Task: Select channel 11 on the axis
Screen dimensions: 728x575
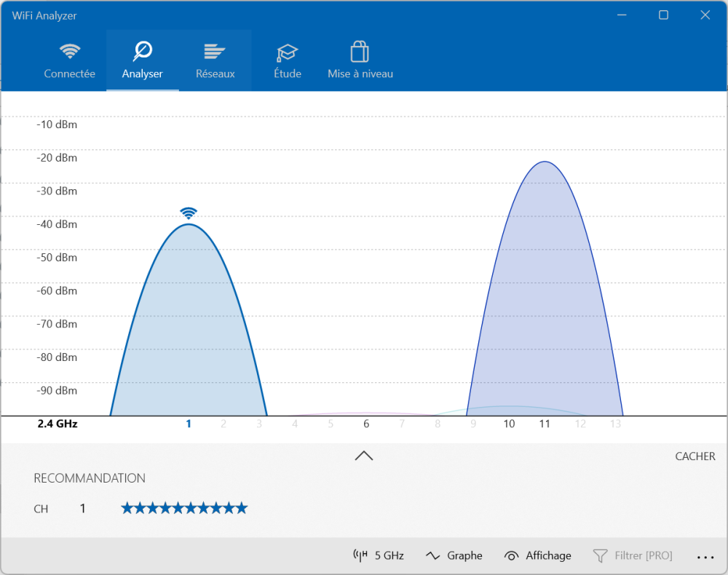Action: click(x=544, y=424)
